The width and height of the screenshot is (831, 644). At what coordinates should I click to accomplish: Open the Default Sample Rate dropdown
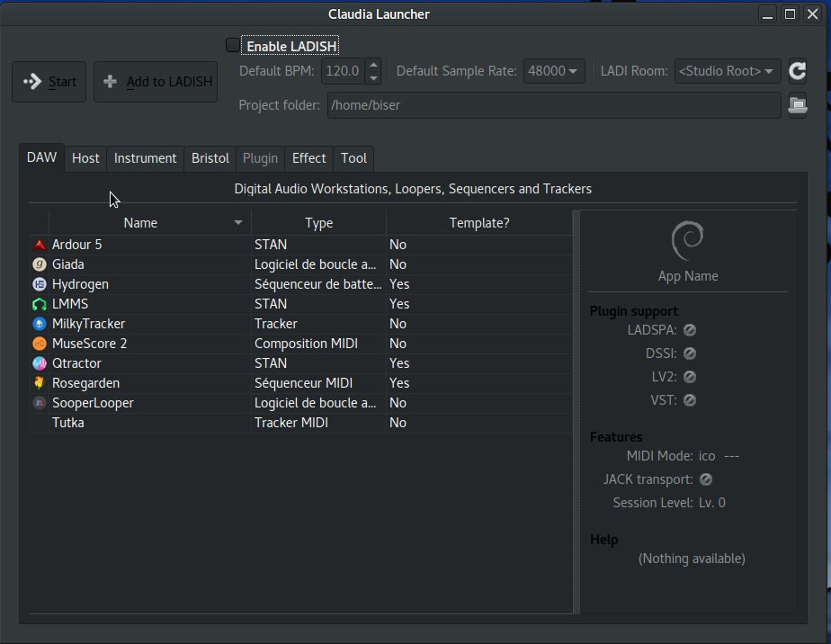[554, 71]
